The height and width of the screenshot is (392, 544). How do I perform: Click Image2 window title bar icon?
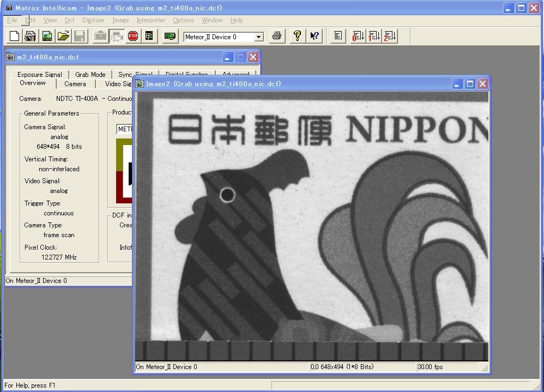click(140, 83)
